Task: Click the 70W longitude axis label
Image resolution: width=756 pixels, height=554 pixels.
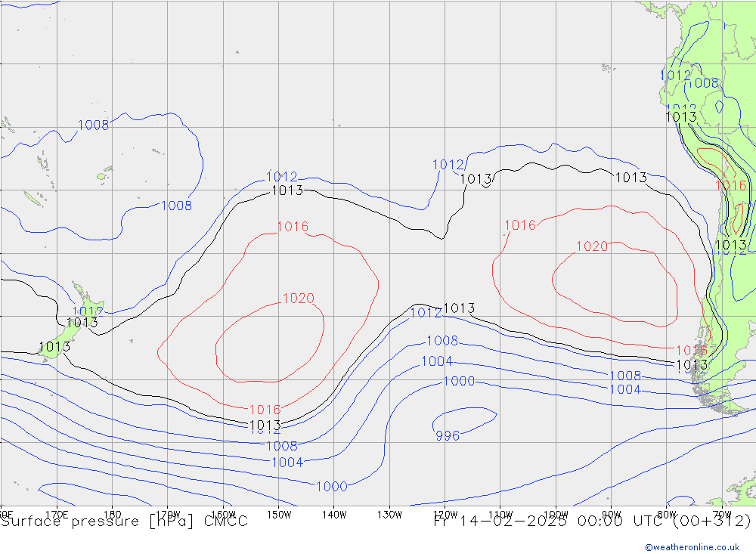Action: coord(722,515)
